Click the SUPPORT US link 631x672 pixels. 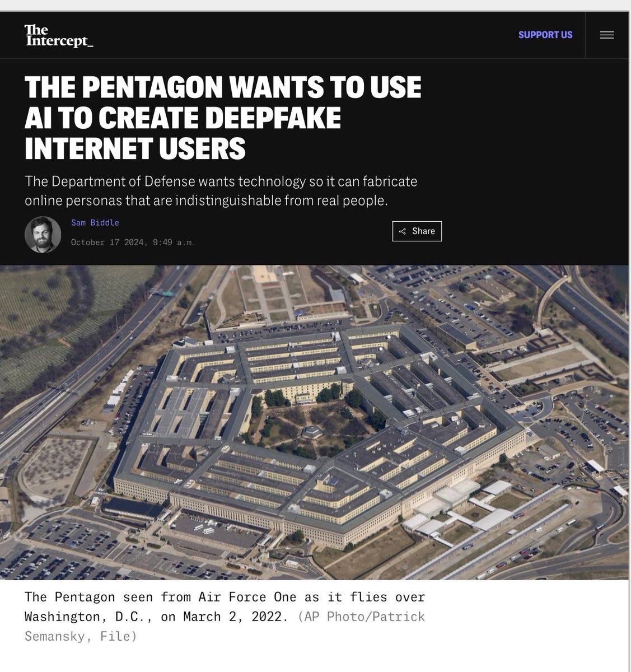click(545, 35)
